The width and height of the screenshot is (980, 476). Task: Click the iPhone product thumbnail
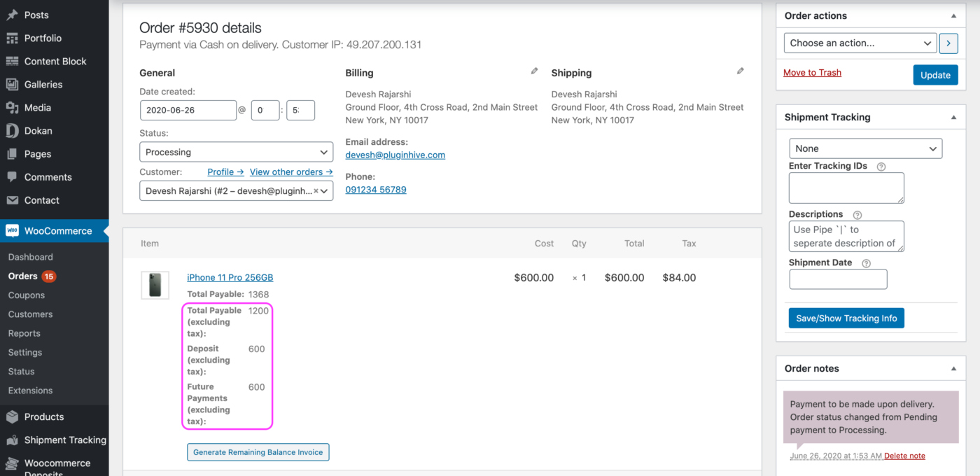pyautogui.click(x=155, y=286)
